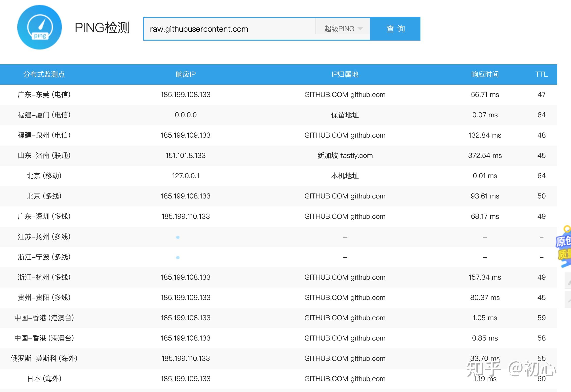Click the 0.0.0.0 response IP

coord(186,115)
